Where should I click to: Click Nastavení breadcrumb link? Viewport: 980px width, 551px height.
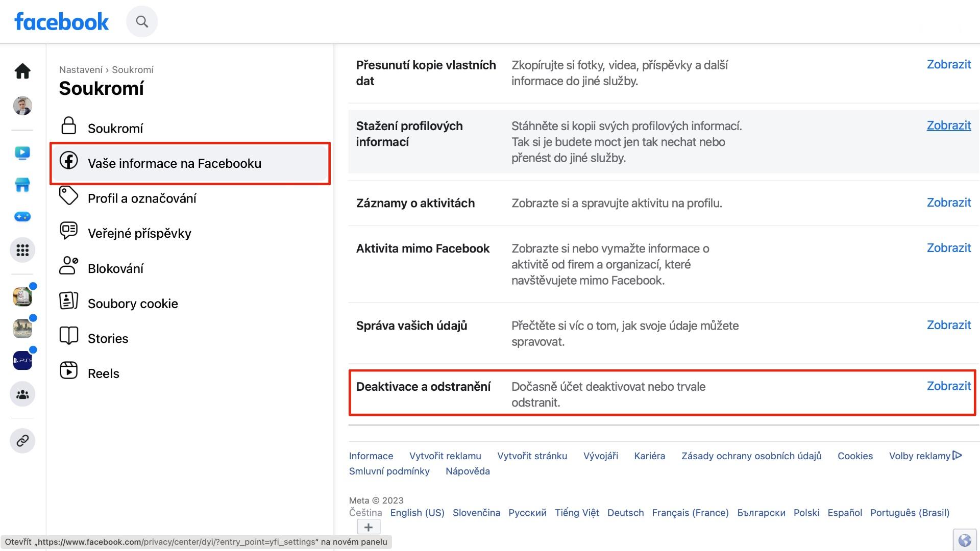pos(81,70)
